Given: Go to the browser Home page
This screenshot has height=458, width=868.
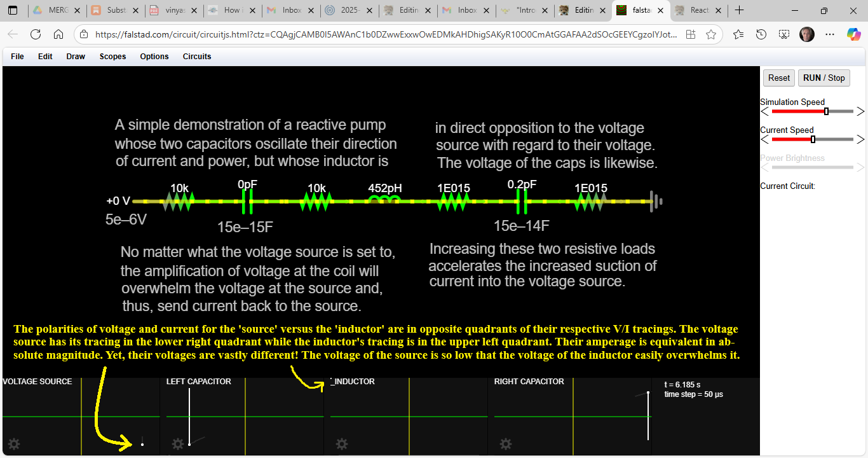Looking at the screenshot, I should (x=58, y=34).
